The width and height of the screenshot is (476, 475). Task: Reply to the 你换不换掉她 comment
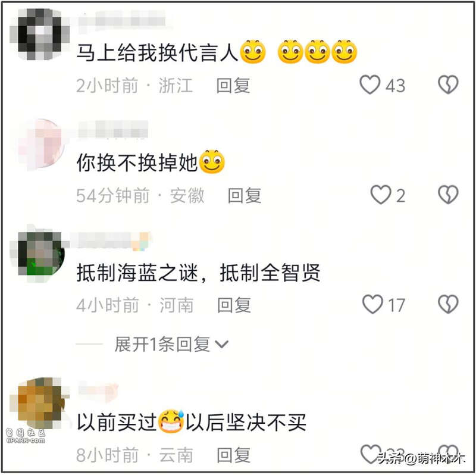[245, 195]
